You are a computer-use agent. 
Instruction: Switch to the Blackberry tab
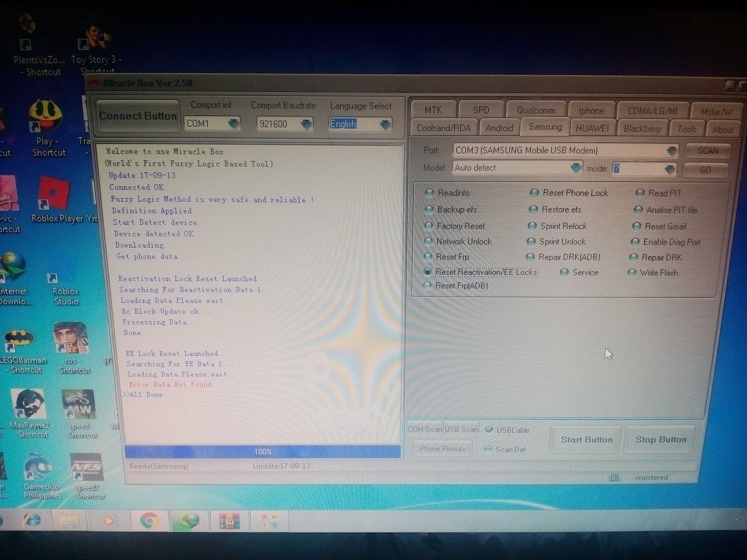point(642,129)
